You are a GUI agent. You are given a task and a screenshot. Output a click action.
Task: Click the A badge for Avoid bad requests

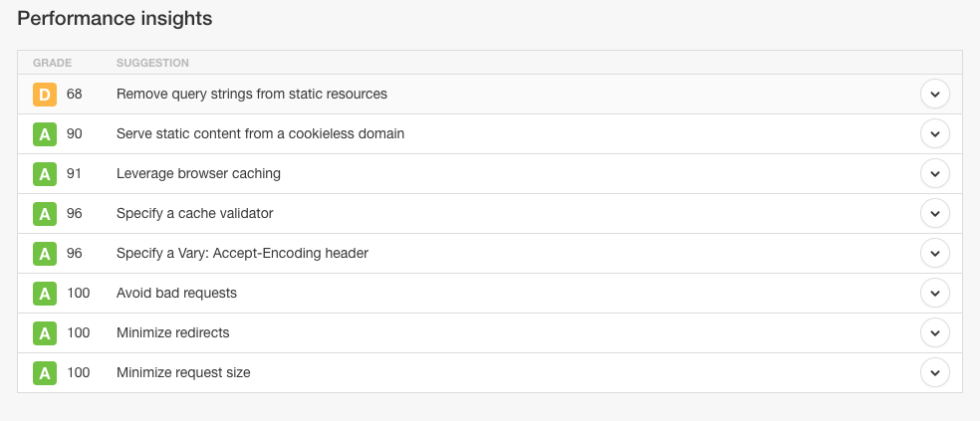45,294
